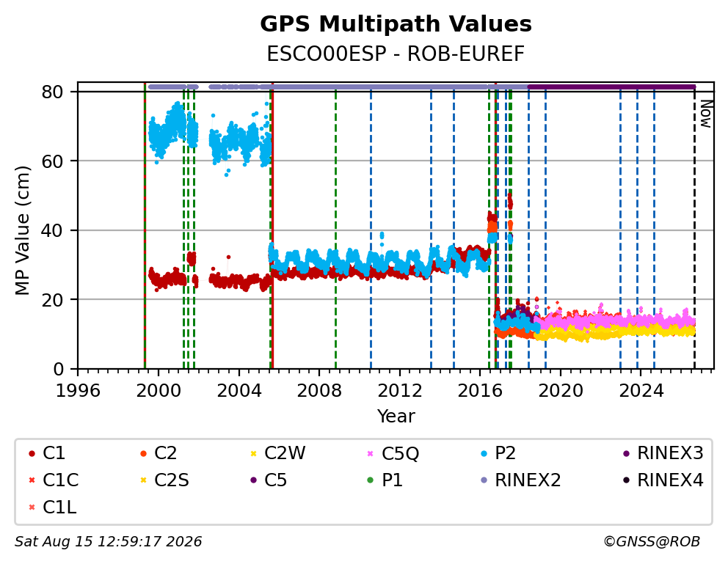Click the C2 orange legend marker
The height and width of the screenshot is (564, 728).
(x=143, y=453)
